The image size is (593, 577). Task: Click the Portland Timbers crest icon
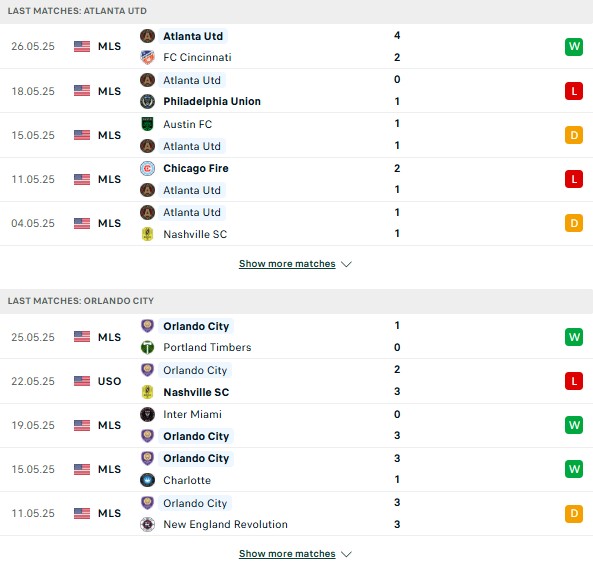pos(147,347)
